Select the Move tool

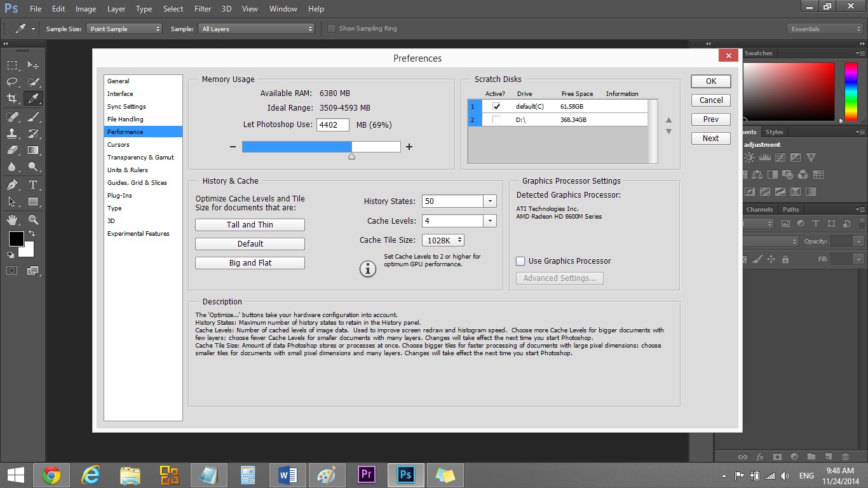[33, 65]
